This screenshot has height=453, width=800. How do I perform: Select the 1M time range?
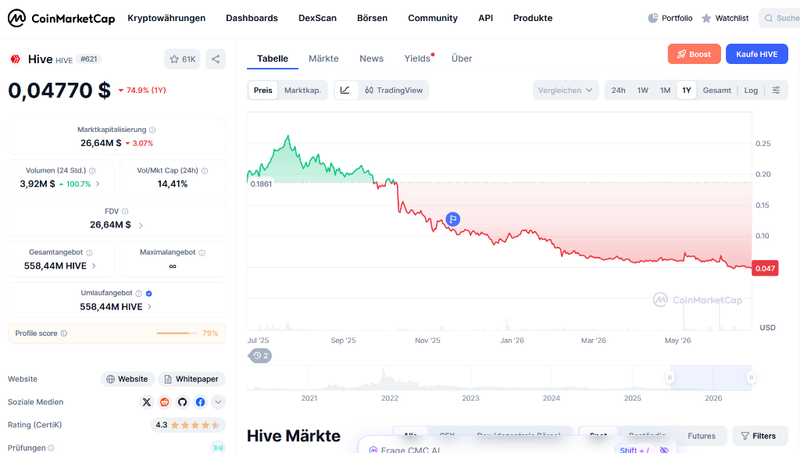click(665, 90)
